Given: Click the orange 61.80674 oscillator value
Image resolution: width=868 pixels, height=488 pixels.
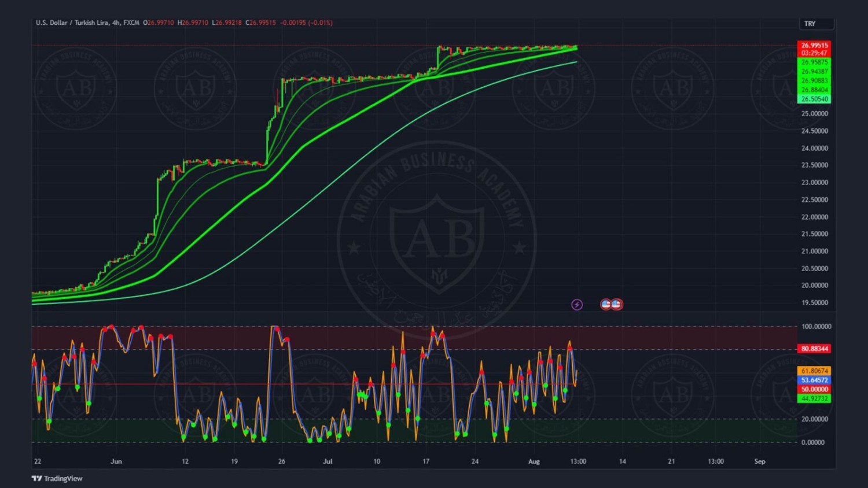Looking at the screenshot, I should (x=814, y=371).
